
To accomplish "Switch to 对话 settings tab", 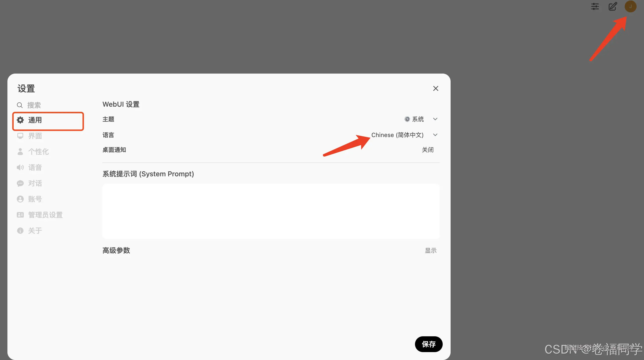I will click(35, 183).
